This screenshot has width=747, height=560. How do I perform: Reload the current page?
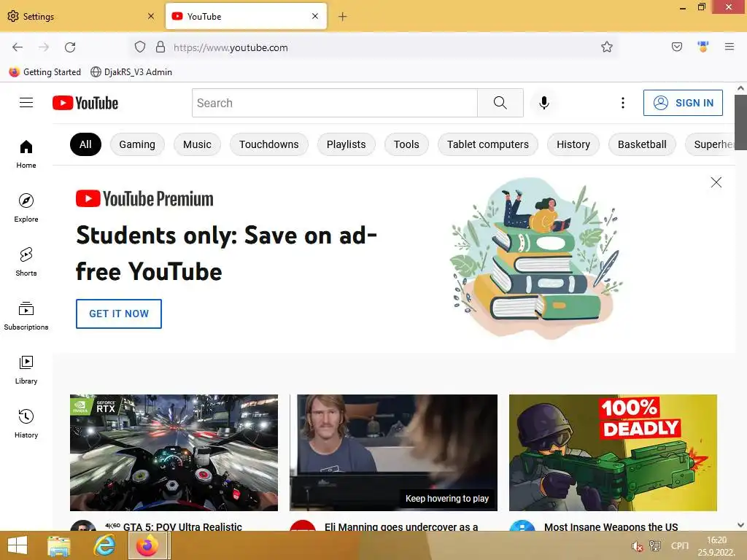70,47
